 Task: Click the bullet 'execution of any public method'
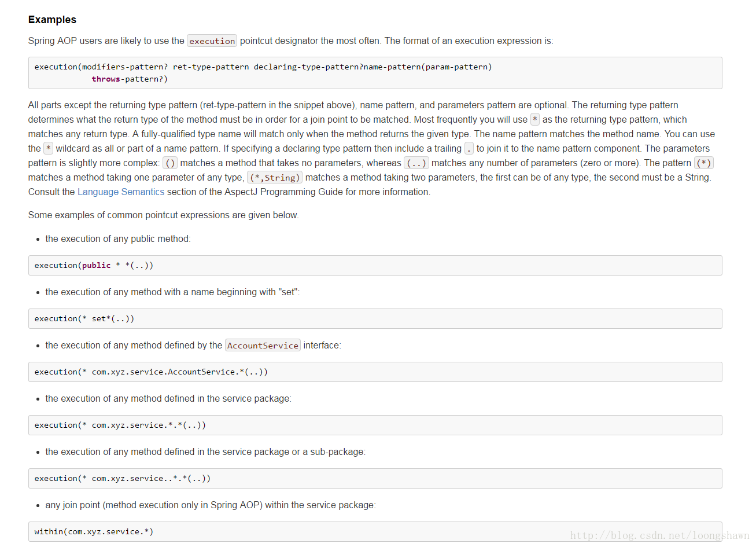coord(118,239)
